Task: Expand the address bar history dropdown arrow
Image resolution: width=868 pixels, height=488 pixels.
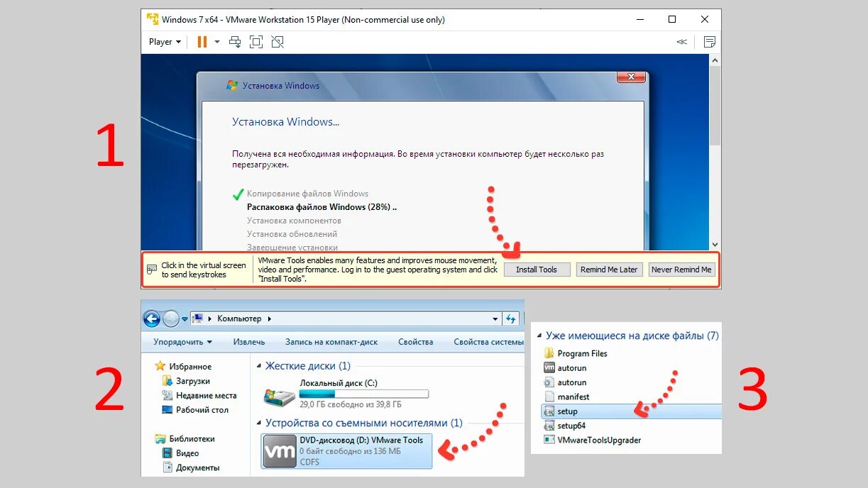Action: 495,319
